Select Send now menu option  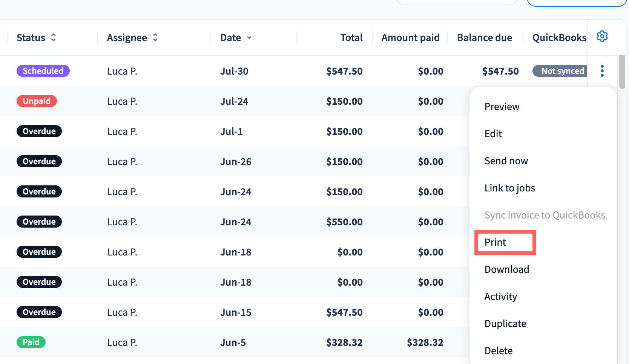506,161
